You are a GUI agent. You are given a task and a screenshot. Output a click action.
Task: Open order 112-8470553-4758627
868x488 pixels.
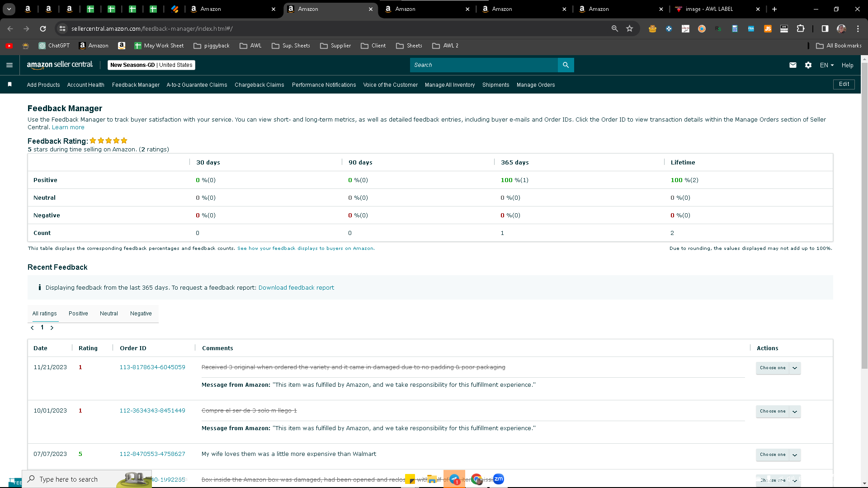pos(152,454)
